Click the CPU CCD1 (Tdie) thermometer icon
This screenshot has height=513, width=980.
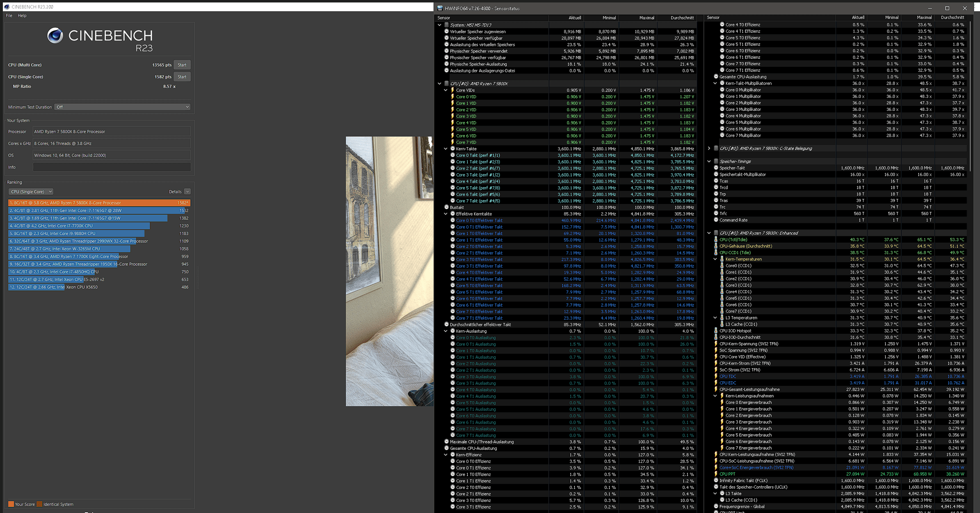pyautogui.click(x=716, y=253)
